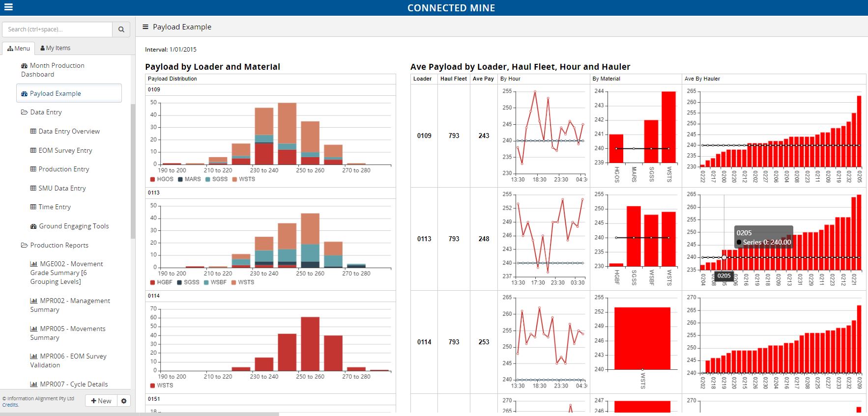Open the hamburger menu in top bar

tap(8, 7)
